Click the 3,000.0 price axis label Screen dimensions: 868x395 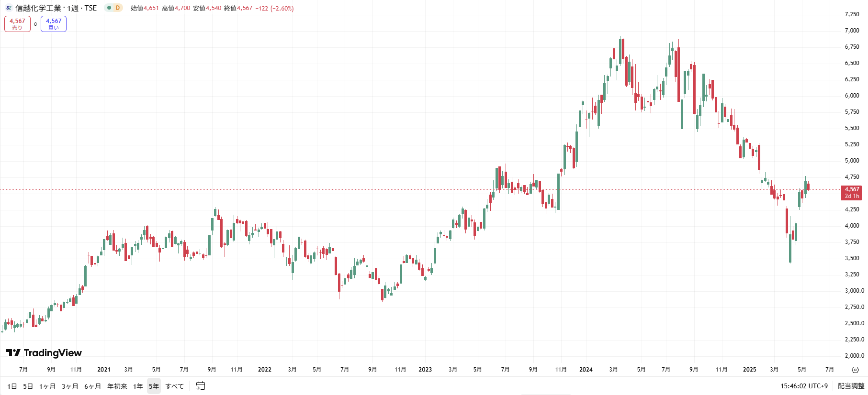pos(854,291)
